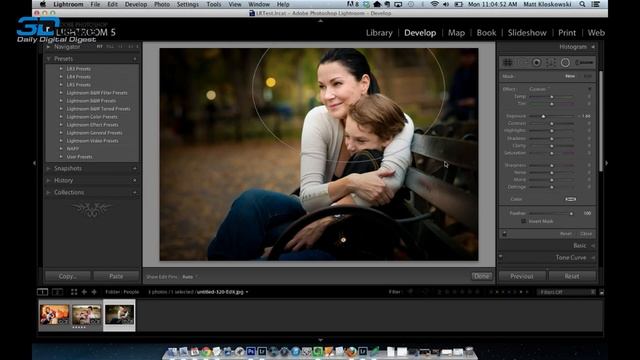Open main monitor view icon above filmstrip
This screenshot has width=640, height=360.
pos(42,292)
